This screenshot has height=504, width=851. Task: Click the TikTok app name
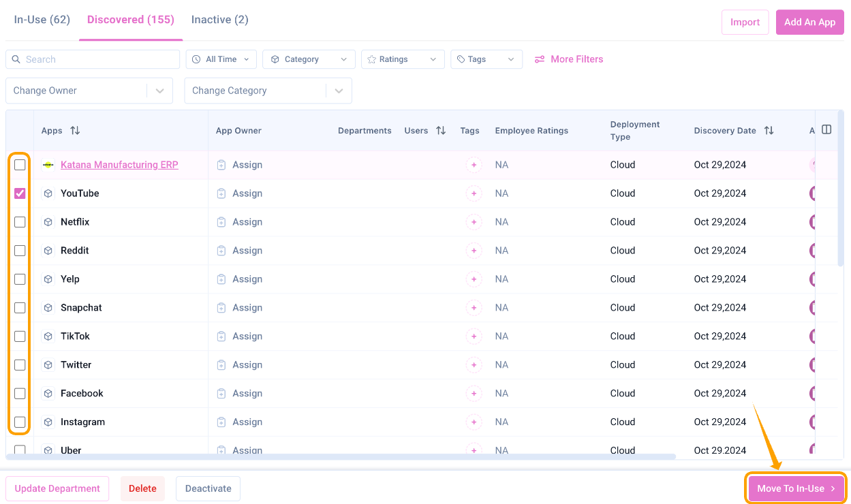[x=75, y=336]
